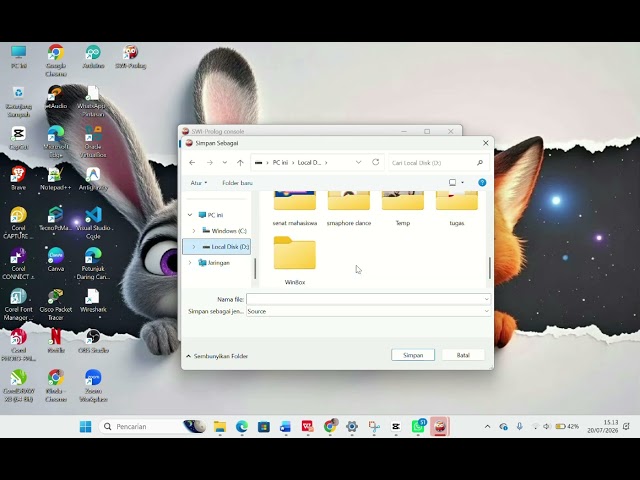Open the Brave browser desktop icon

pos(18,178)
